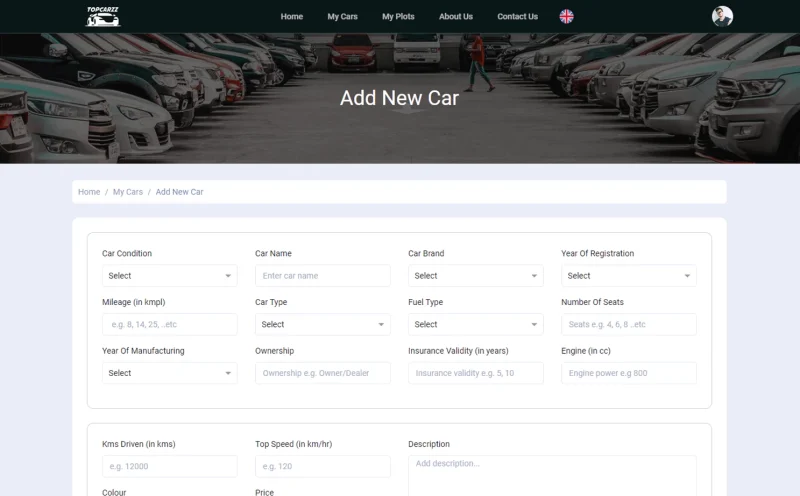Expand the Car Type dropdown
The width and height of the screenshot is (800, 496).
click(322, 325)
